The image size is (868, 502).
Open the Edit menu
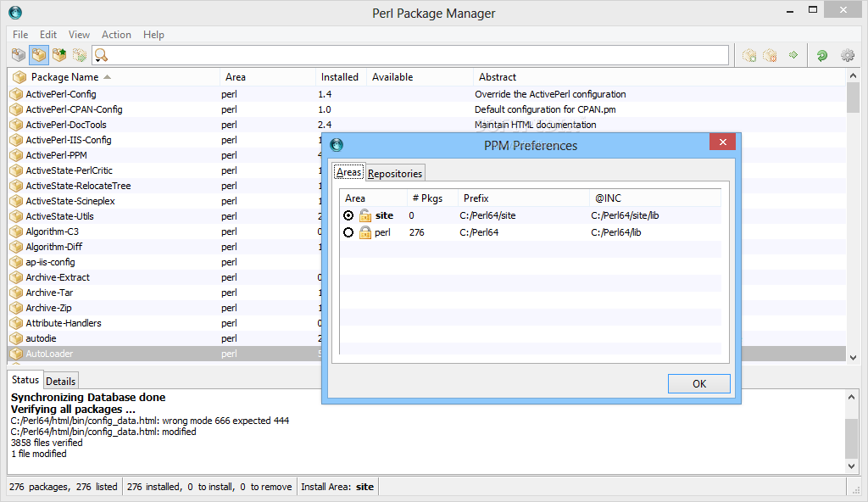[48, 35]
